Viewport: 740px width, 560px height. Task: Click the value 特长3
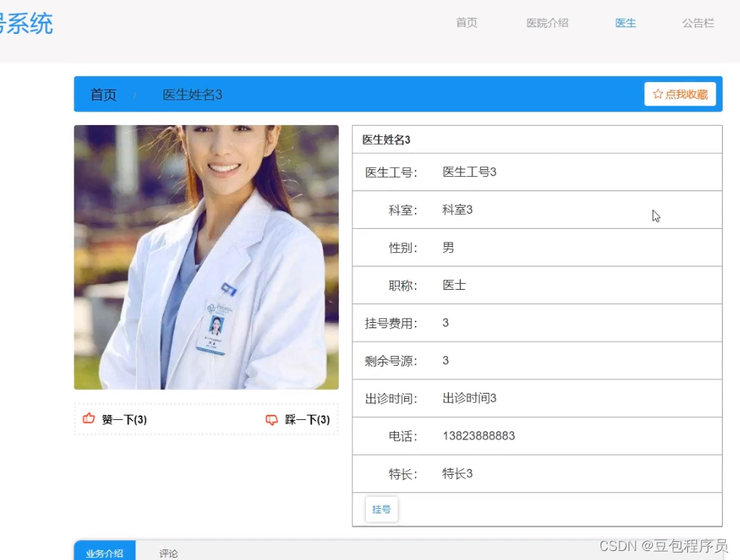457,473
